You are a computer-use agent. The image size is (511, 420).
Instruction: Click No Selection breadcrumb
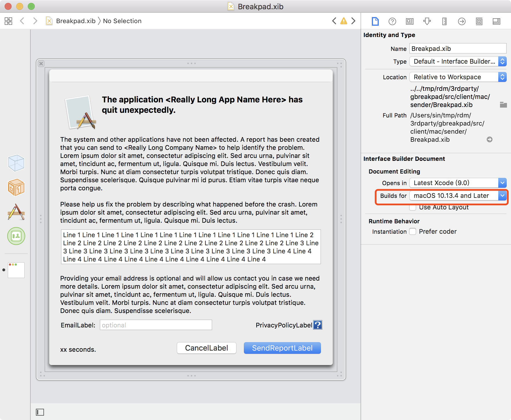click(x=122, y=21)
